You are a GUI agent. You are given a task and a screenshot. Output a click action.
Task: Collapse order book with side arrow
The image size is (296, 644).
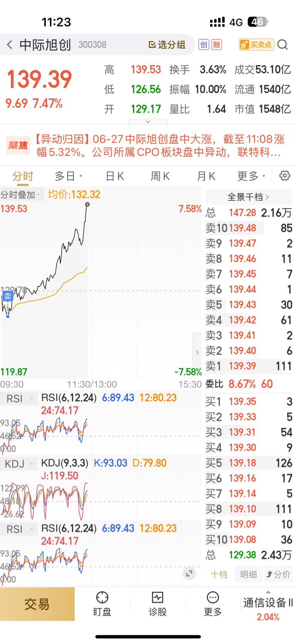click(x=197, y=352)
